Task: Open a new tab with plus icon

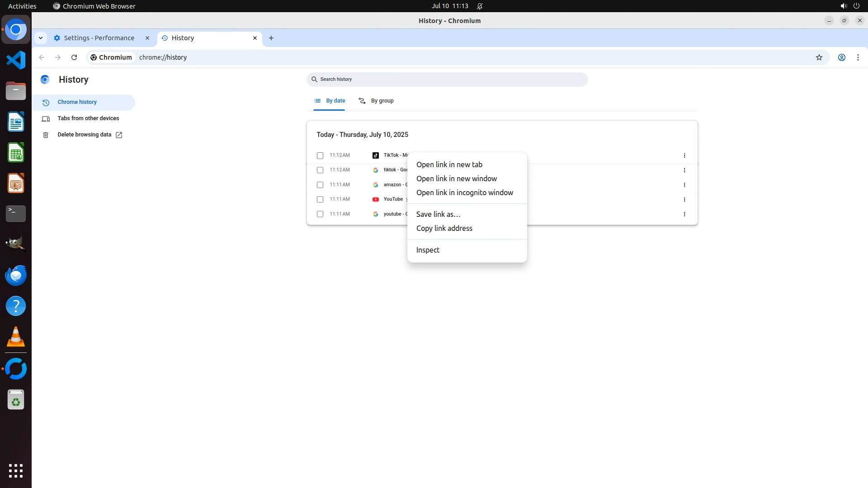Action: (271, 38)
